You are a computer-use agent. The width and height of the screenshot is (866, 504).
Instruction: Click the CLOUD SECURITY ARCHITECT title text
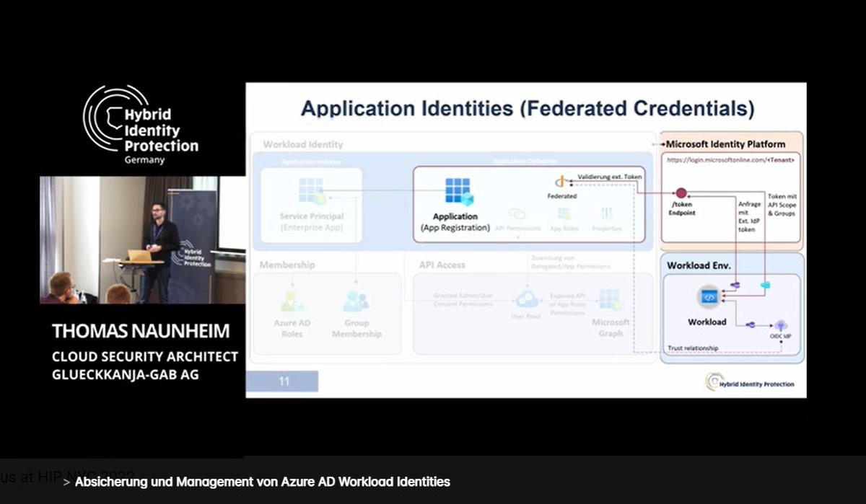click(144, 357)
